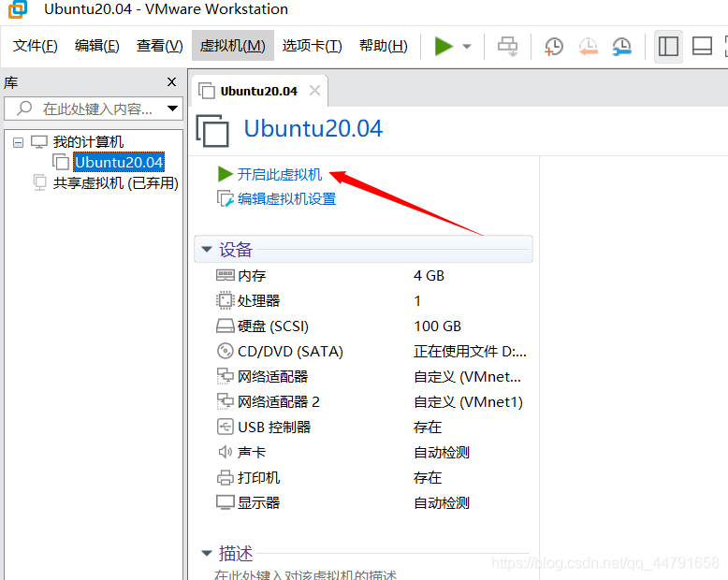Click the green power-on toolbar play button
728x580 pixels.
pos(444,46)
